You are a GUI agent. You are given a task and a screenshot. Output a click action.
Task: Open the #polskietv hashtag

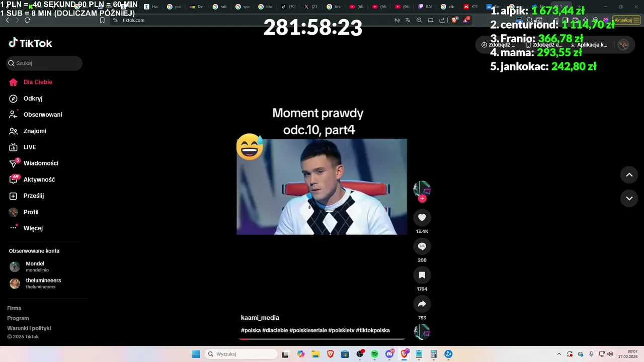pyautogui.click(x=341, y=330)
